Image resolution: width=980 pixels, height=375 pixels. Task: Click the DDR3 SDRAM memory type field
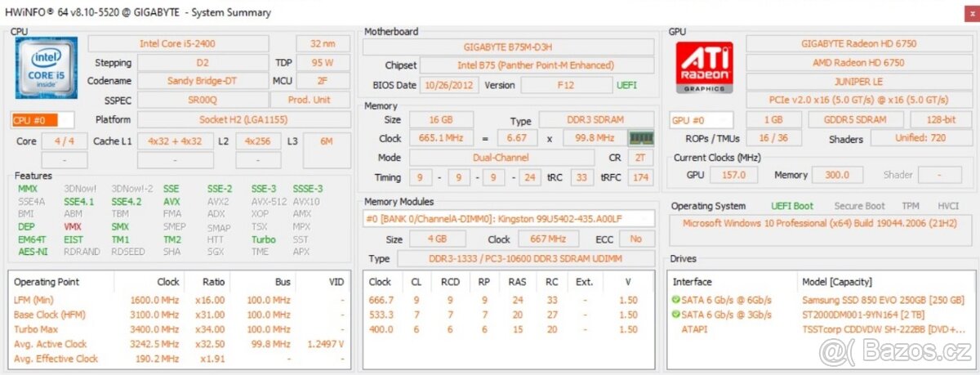point(597,120)
